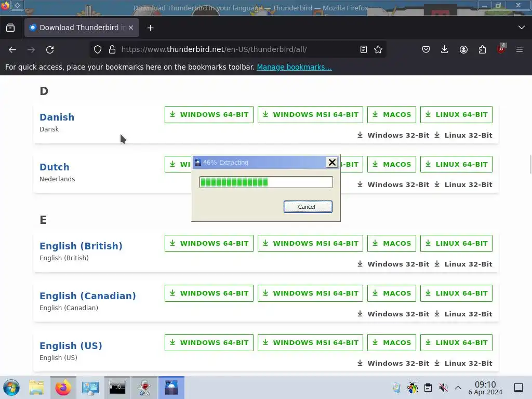Viewport: 532px width, 399px height.
Task: Click the green extraction progress bar
Action: [265, 182]
